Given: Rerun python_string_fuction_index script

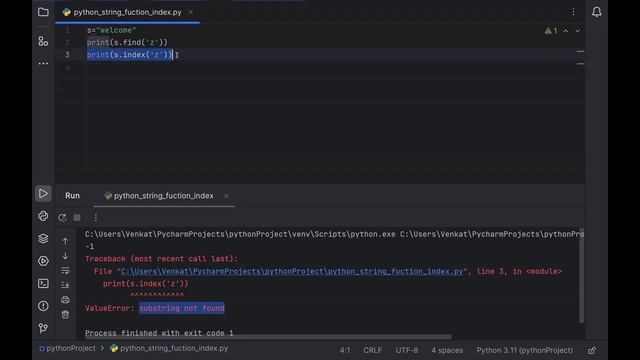Looking at the screenshot, I should coord(62,218).
